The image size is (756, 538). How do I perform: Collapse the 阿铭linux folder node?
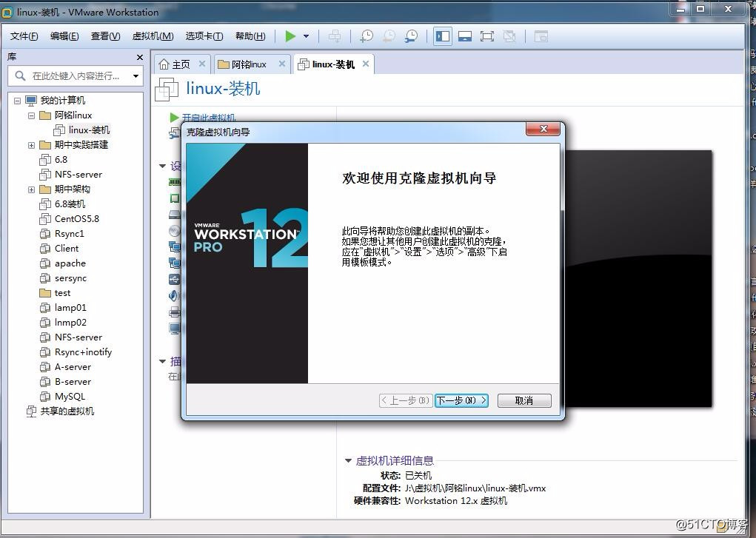tap(31, 115)
